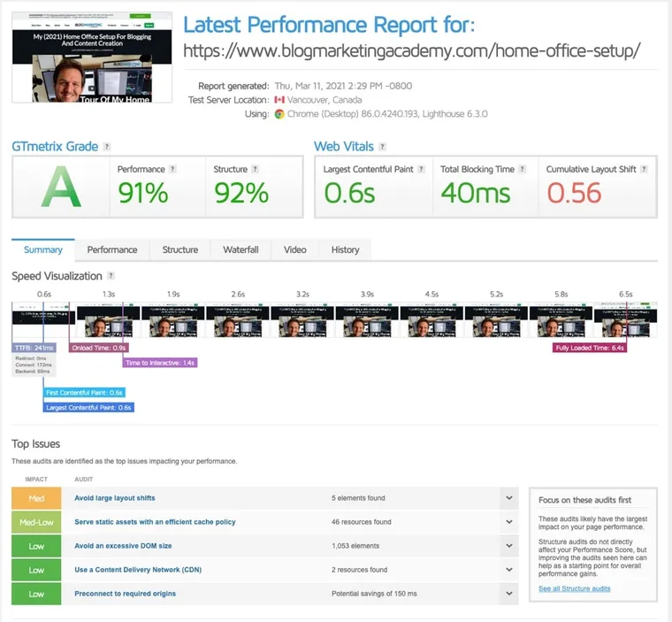Image resolution: width=672 pixels, height=622 pixels.
Task: Expand Content Delivery Network audit chevron
Action: point(509,570)
